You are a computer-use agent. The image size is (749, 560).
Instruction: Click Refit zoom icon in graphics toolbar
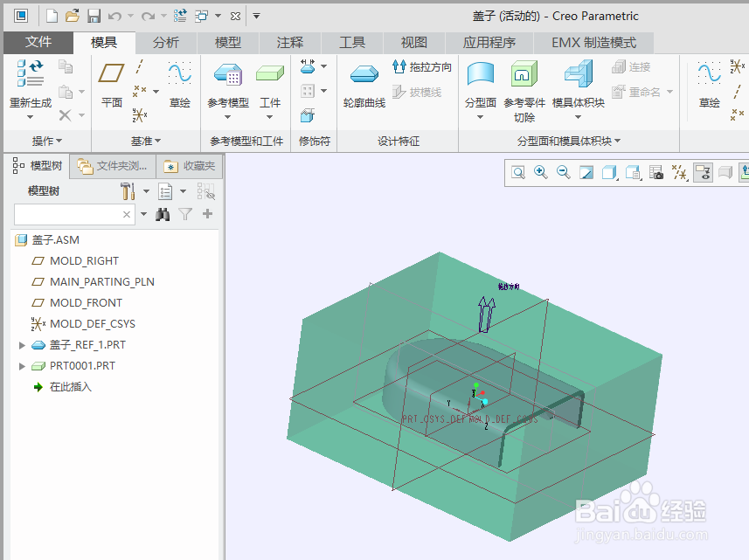point(517,172)
